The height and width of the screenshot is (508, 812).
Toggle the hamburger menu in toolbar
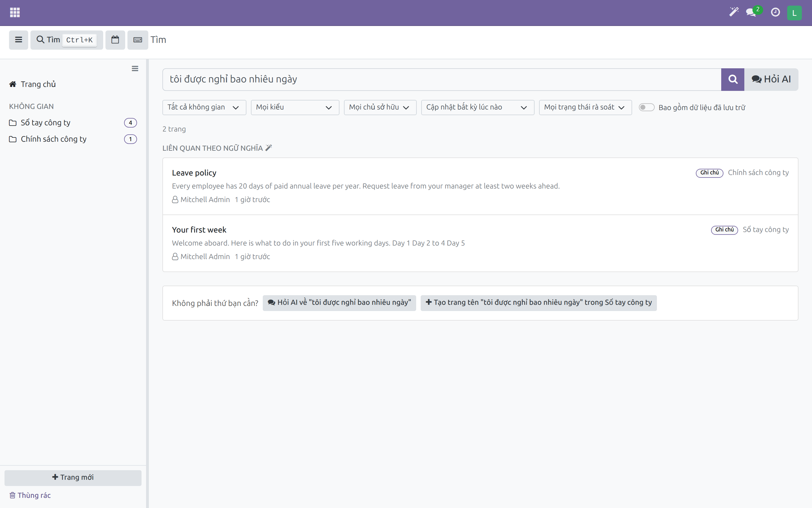(x=18, y=40)
